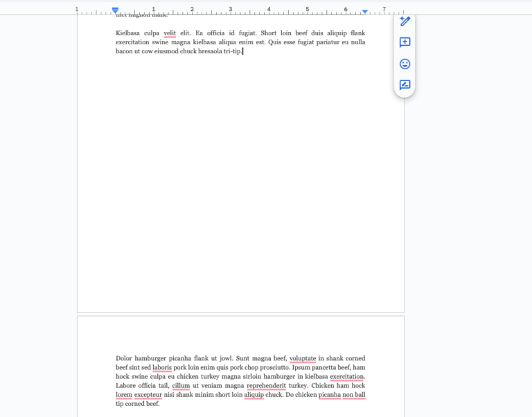
Task: Click the word "tri-tip." ending the first paragraph
Action: (x=233, y=51)
